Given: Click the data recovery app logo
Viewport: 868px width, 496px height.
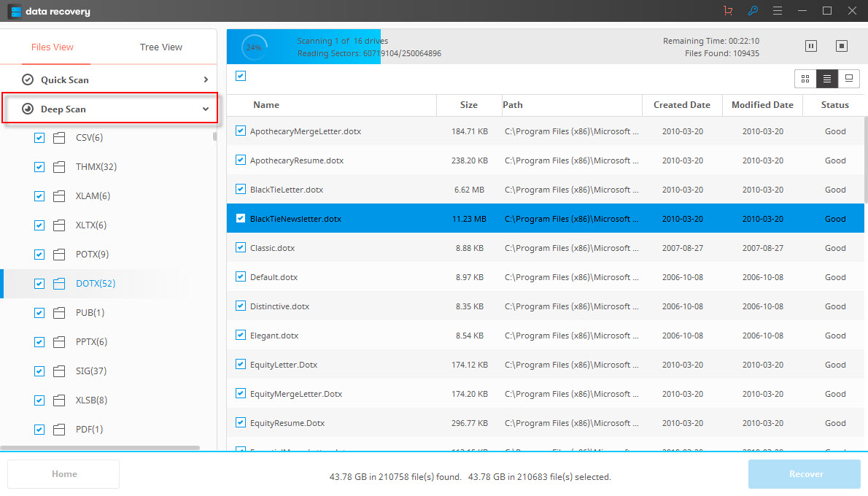Looking at the screenshot, I should click(x=15, y=11).
